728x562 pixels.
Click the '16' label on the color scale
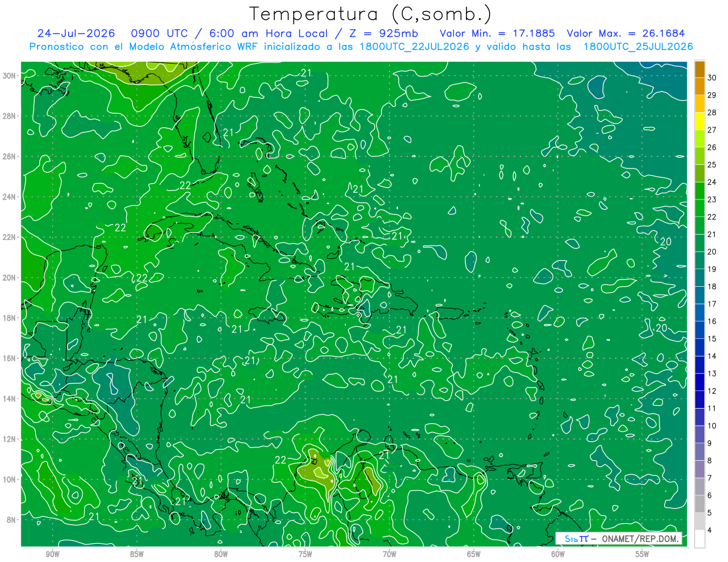(712, 321)
